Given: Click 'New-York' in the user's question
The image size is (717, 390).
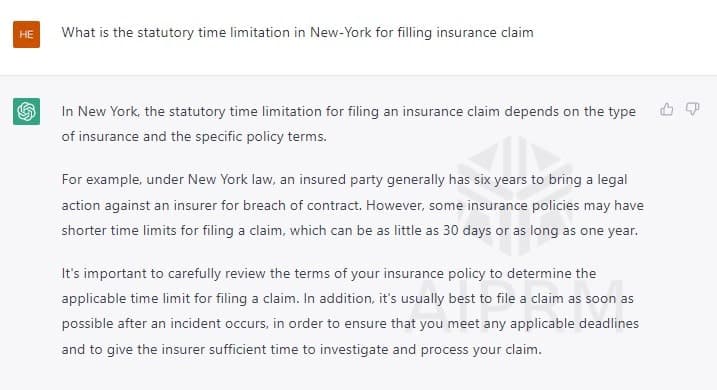Looking at the screenshot, I should coord(341,33).
